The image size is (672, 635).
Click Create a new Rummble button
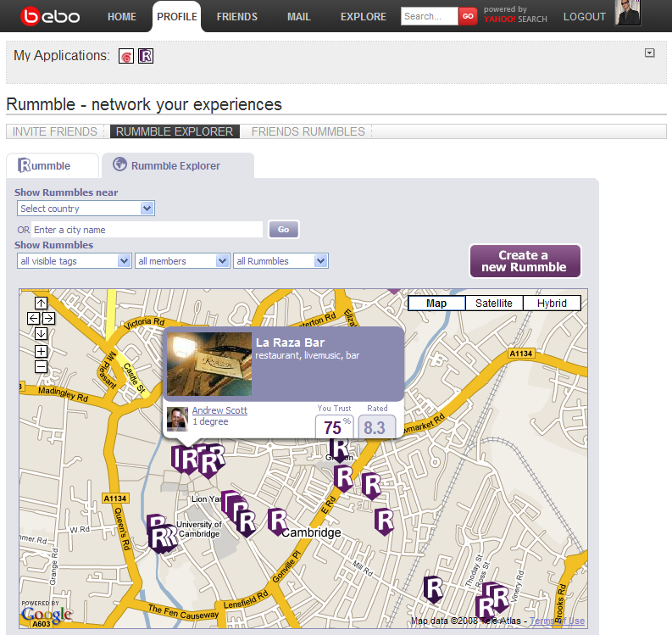point(525,261)
